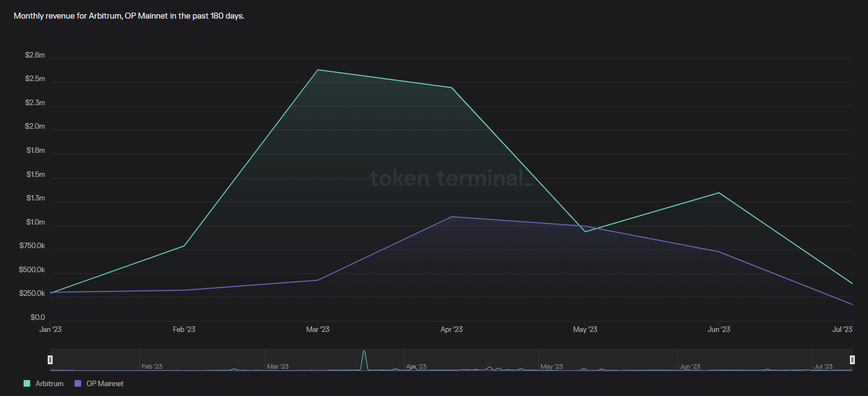Click "Jun '23" in the range navigator

tap(690, 366)
